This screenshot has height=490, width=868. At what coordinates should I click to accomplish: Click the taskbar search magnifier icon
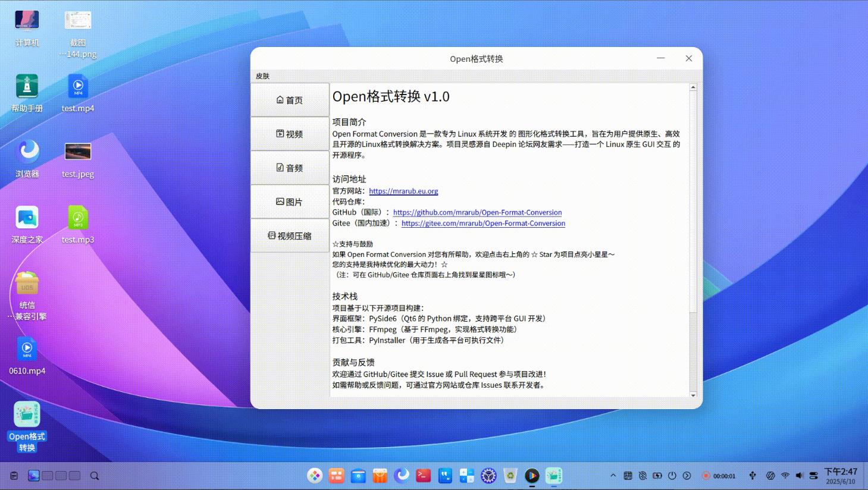coord(94,476)
